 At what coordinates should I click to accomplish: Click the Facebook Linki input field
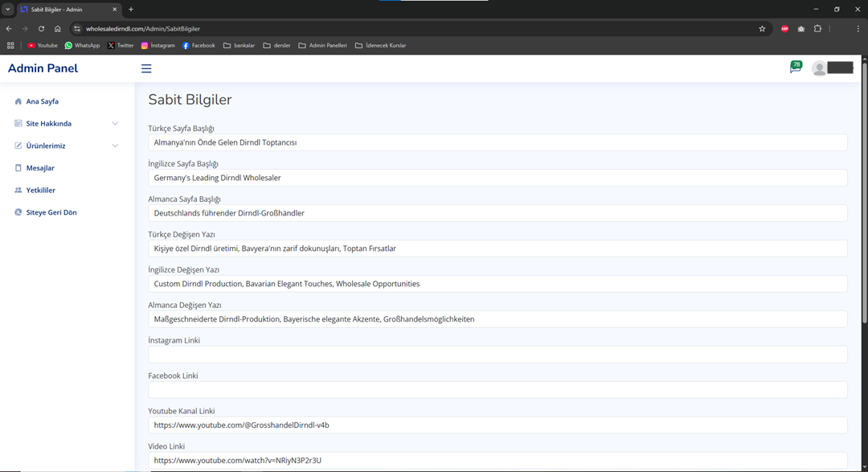(x=497, y=390)
